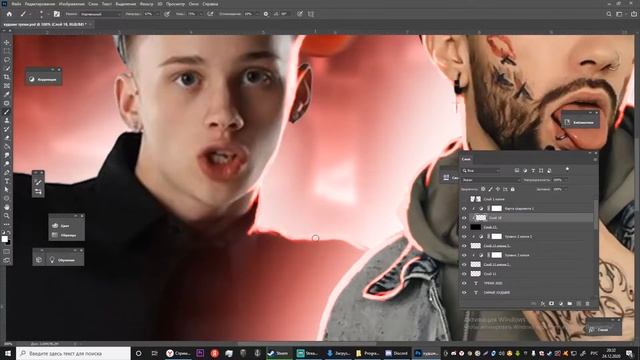Screen dimensions: 640x360
Task: Hide the Слой 11 копия 3 layer
Action: tap(464, 246)
